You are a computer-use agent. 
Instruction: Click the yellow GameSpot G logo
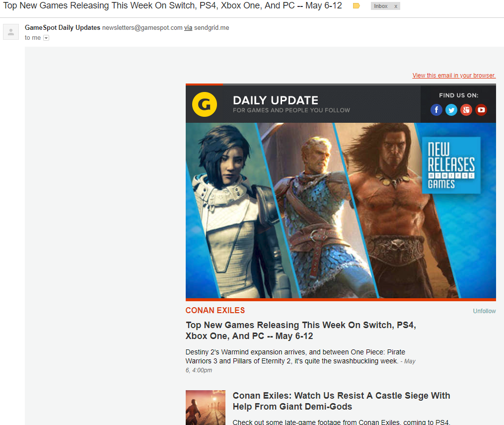(x=205, y=104)
